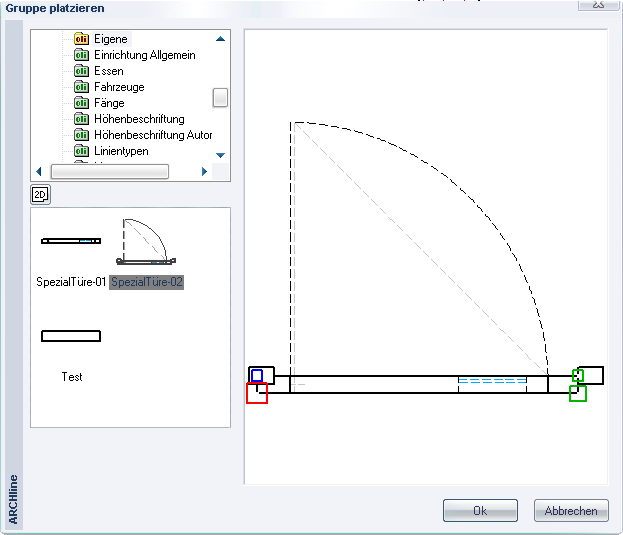Select the SpezialTüre-01 thumbnail

pyautogui.click(x=71, y=241)
